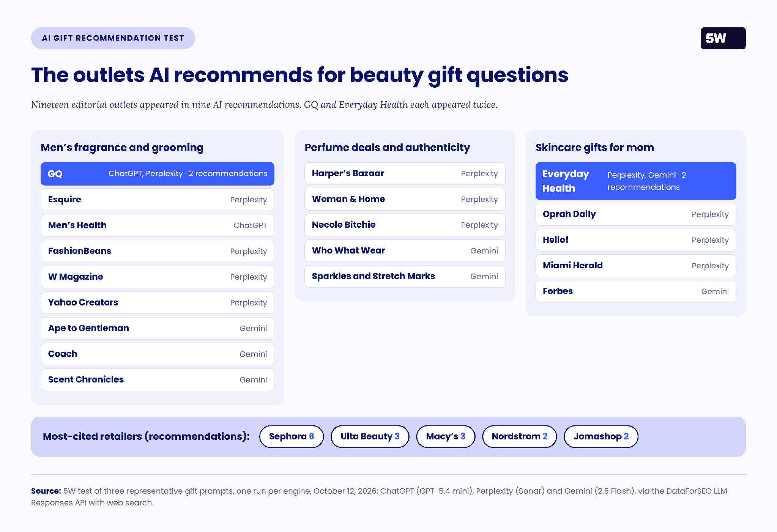
Task: Select the Yahoo Creators row
Action: coord(158,302)
